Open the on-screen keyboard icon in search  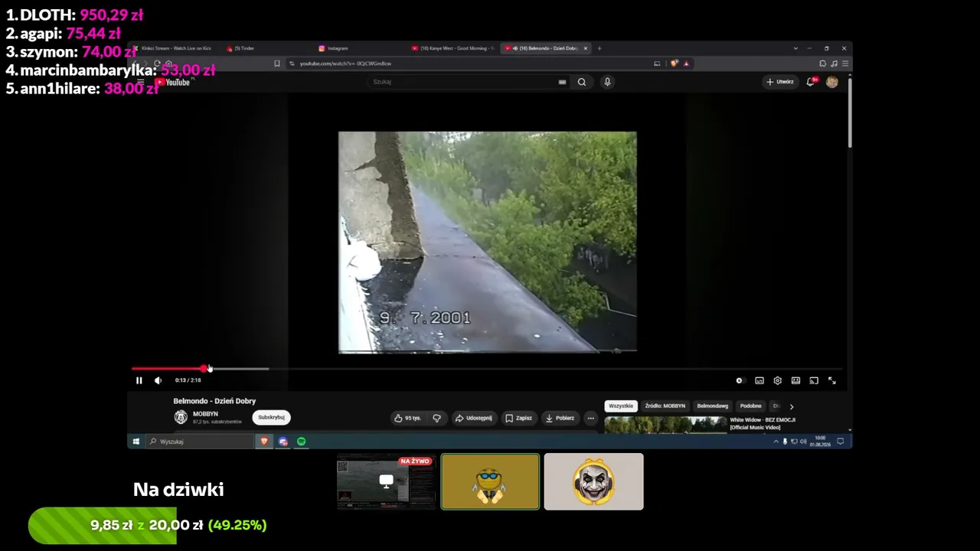click(x=562, y=82)
